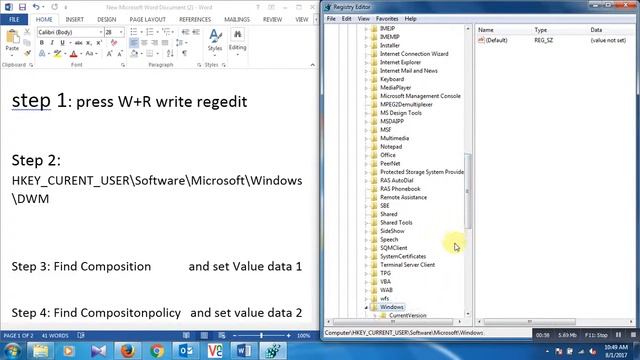Click the Sort A-Z icon
Screen dimensions: 640x360
pos(170,53)
